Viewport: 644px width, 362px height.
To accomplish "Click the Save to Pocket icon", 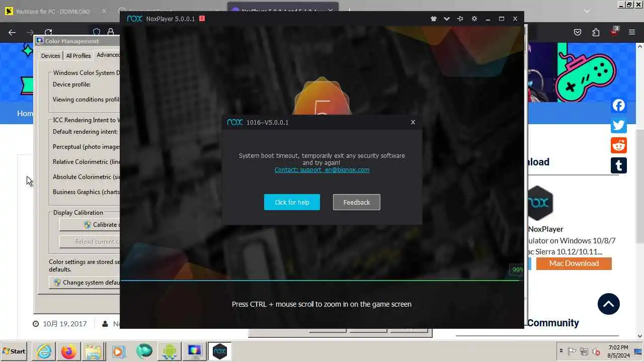I will 578,32.
